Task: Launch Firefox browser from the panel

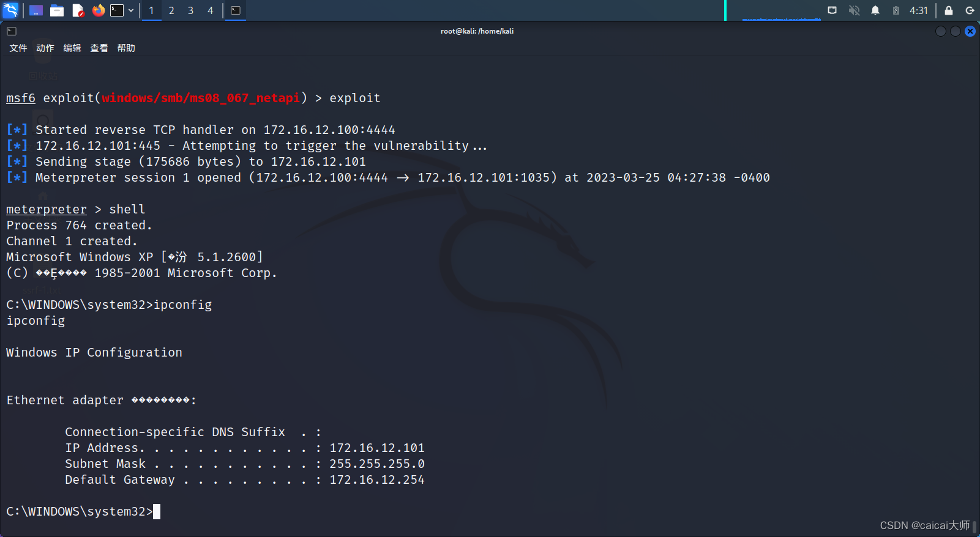Action: tap(99, 10)
